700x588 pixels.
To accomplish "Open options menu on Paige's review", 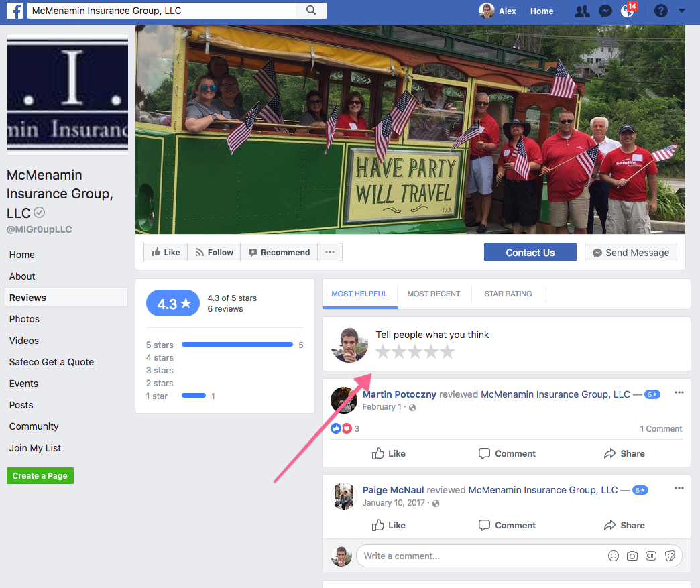I will coord(679,489).
